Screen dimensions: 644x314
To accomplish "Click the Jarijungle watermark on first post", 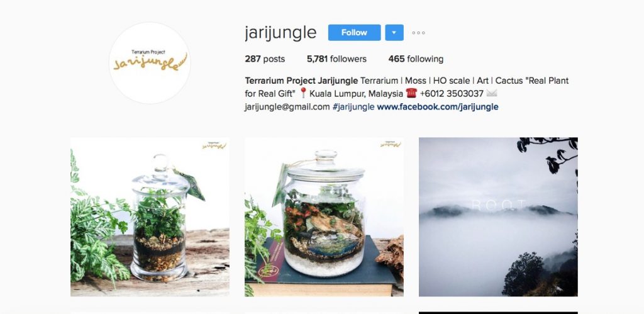I will [x=214, y=145].
